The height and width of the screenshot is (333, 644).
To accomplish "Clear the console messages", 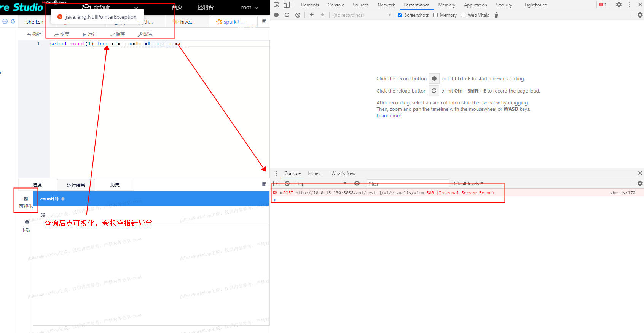I will (x=287, y=183).
